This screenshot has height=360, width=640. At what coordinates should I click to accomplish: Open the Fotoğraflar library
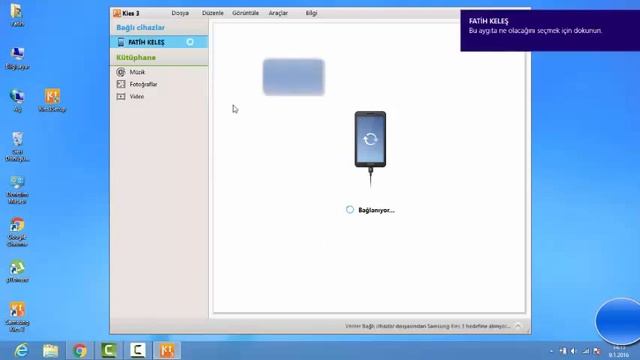point(143,84)
